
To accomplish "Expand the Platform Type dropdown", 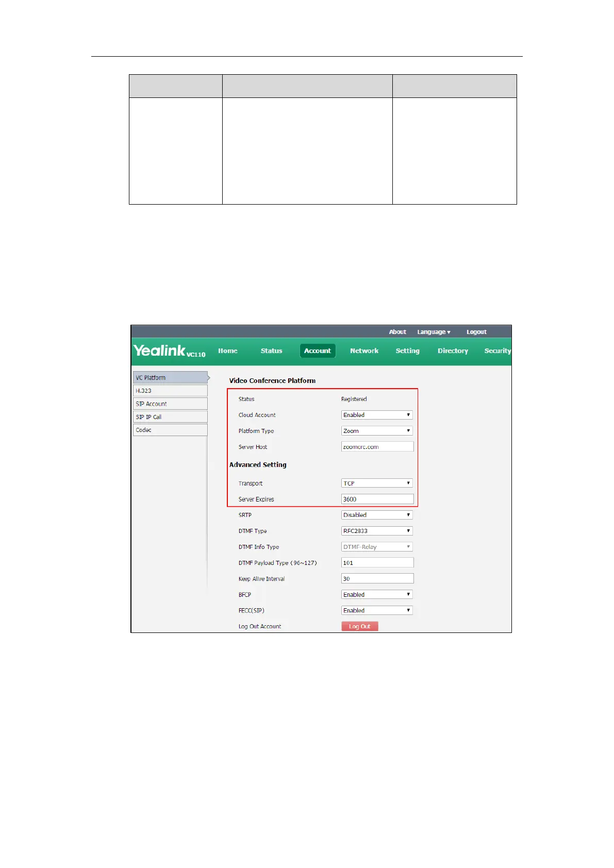I will tap(377, 431).
